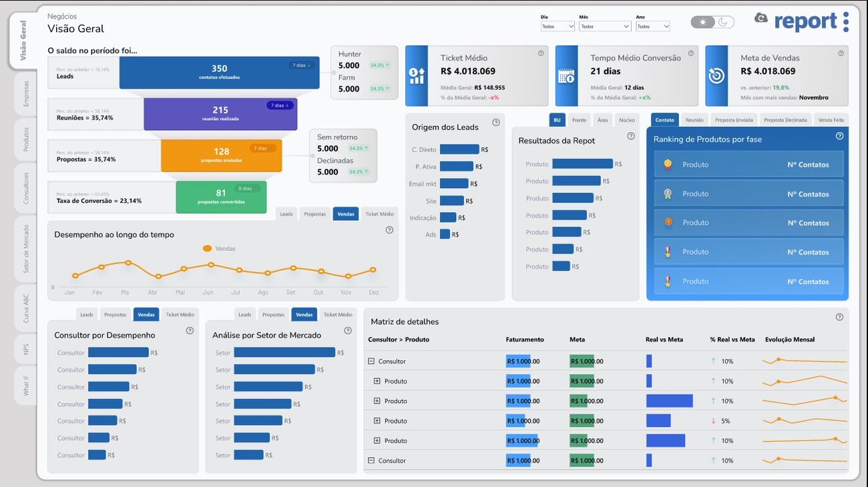Image resolution: width=868 pixels, height=487 pixels.
Task: Select Propostas tab above Análise por Setor
Action: [x=273, y=314]
